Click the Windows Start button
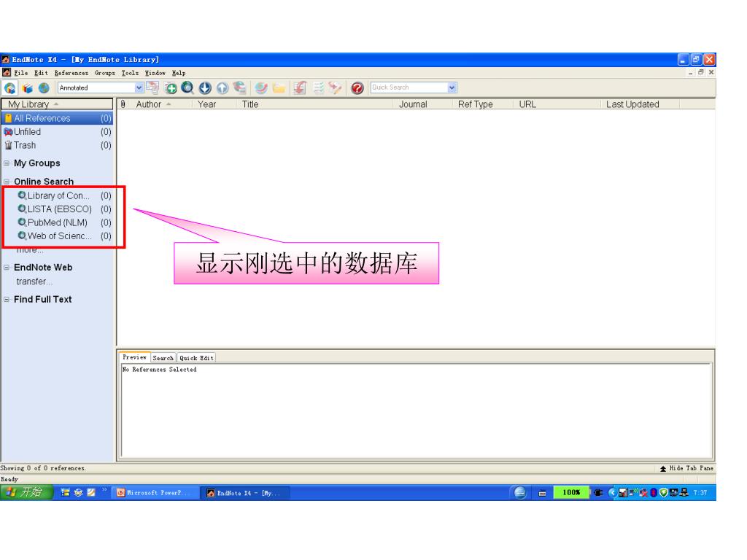747x560 pixels. (26, 492)
